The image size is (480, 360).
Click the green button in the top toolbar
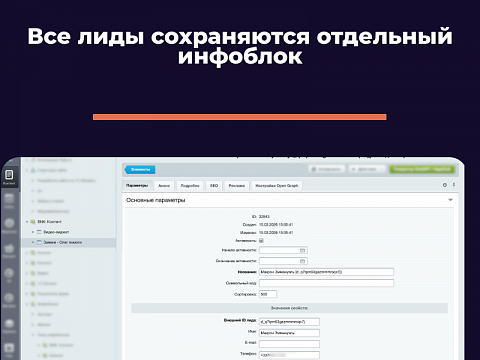pyautogui.click(x=422, y=169)
